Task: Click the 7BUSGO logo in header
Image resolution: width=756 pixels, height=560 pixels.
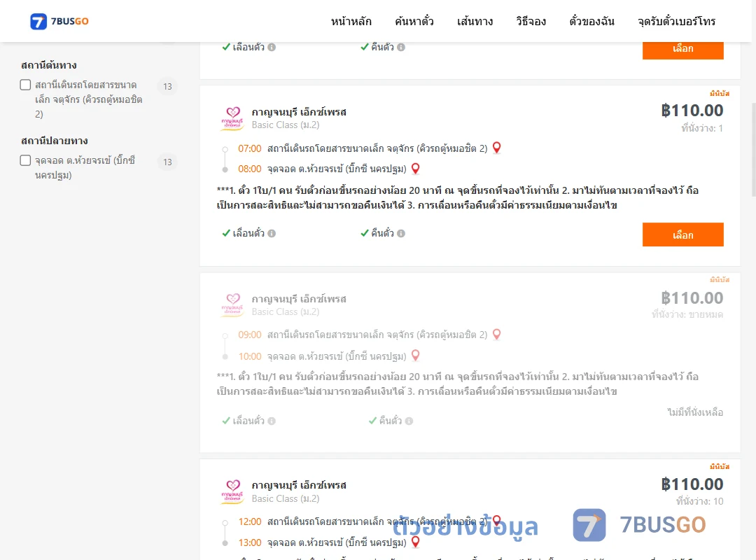Action: 59,21
